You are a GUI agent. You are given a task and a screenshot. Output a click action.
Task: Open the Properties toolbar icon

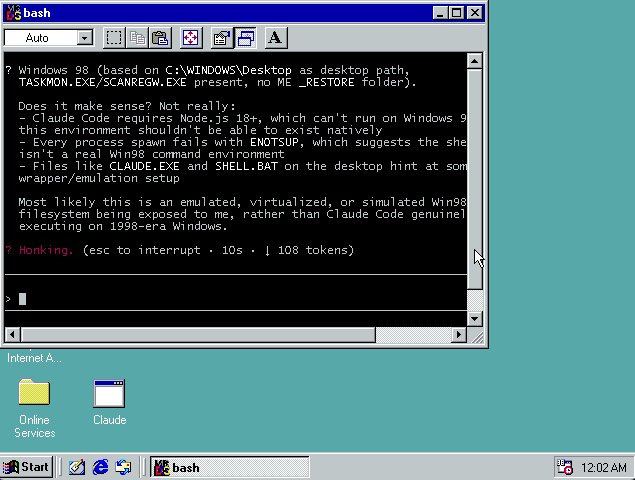(x=222, y=38)
